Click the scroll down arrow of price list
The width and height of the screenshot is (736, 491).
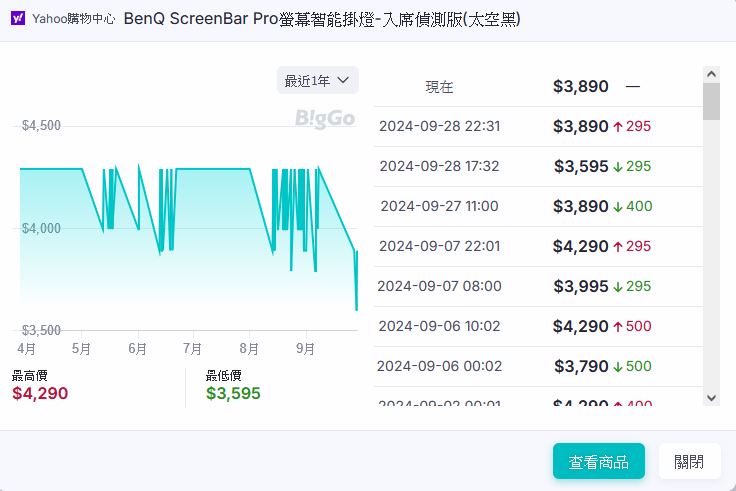click(x=711, y=397)
